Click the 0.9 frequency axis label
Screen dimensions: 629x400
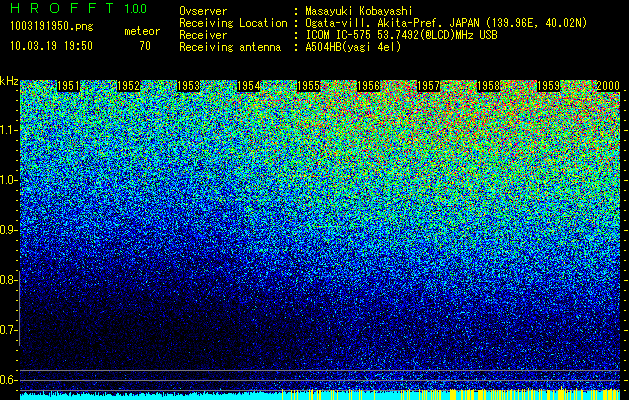(7, 230)
